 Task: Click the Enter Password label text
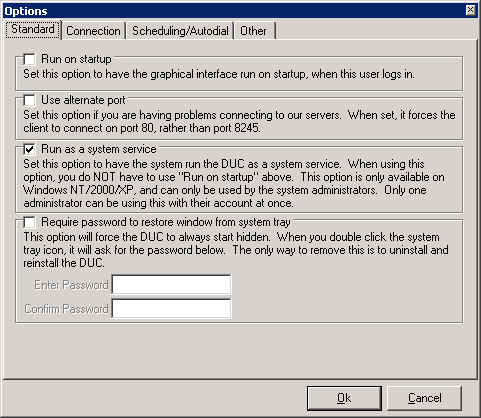[x=71, y=285]
